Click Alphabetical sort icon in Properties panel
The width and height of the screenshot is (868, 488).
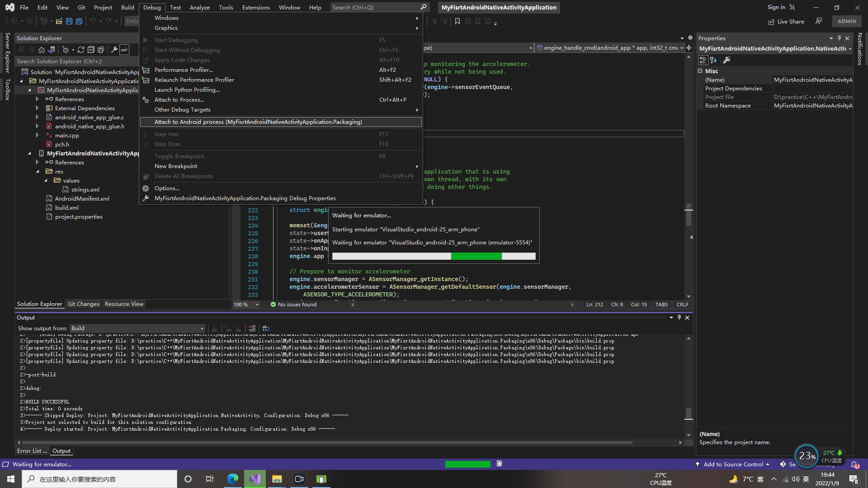(713, 60)
